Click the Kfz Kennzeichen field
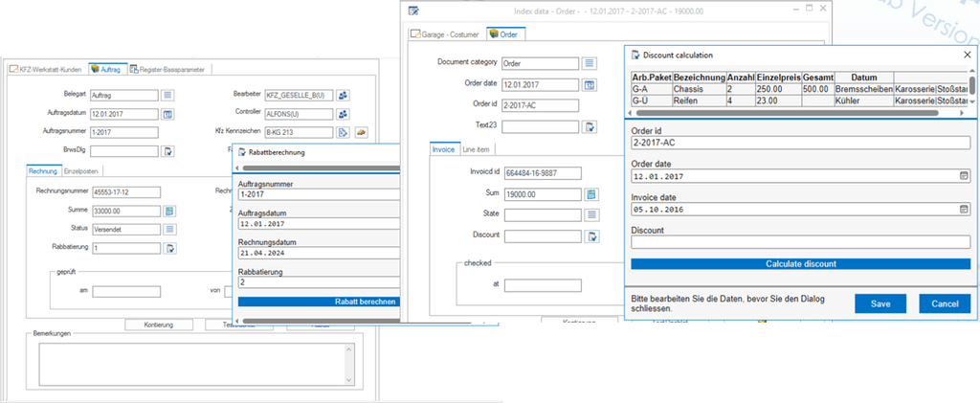The height and width of the screenshot is (403, 980). point(299,132)
